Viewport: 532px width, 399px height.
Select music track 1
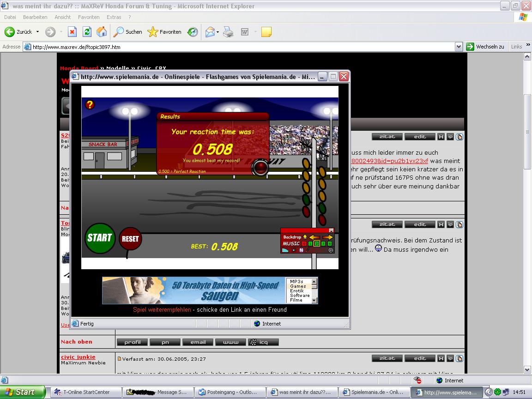click(310, 243)
